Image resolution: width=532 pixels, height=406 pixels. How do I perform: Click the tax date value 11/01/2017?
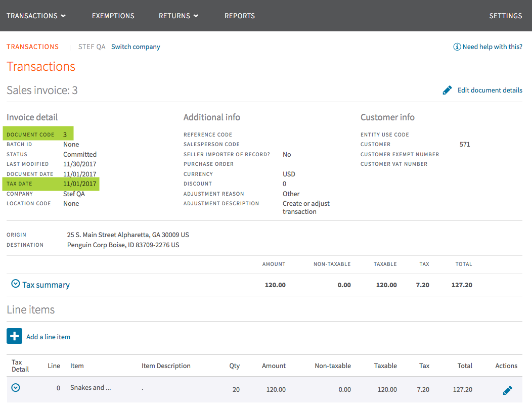click(x=80, y=184)
